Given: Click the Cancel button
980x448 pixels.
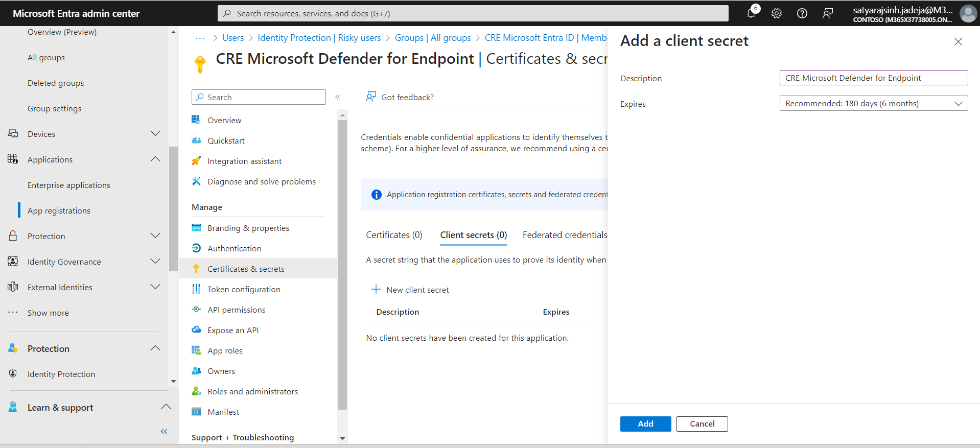Looking at the screenshot, I should click(702, 424).
